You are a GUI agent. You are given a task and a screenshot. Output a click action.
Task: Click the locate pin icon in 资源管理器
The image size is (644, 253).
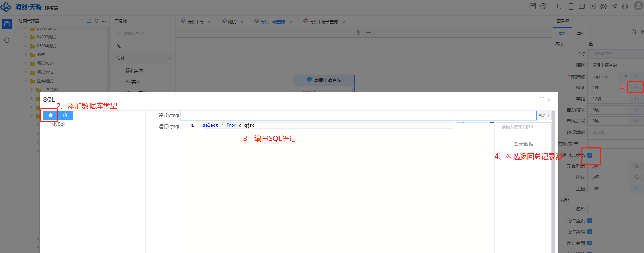[96, 21]
